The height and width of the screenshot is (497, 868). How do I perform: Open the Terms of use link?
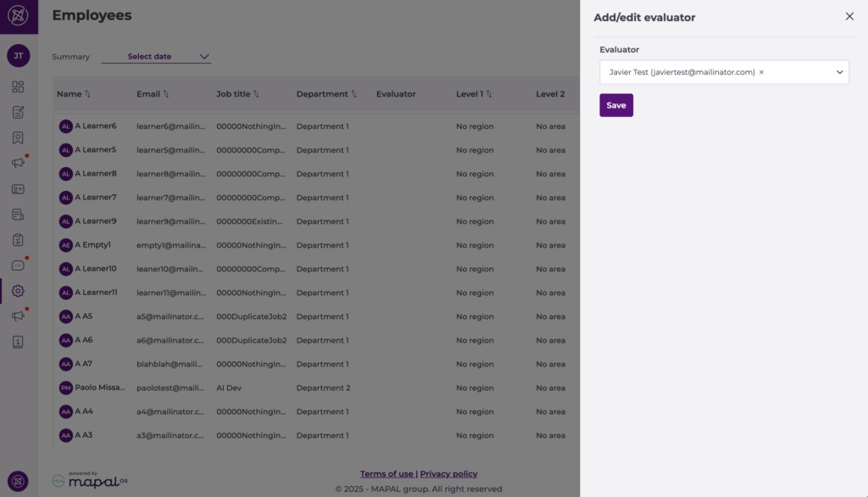(x=387, y=474)
